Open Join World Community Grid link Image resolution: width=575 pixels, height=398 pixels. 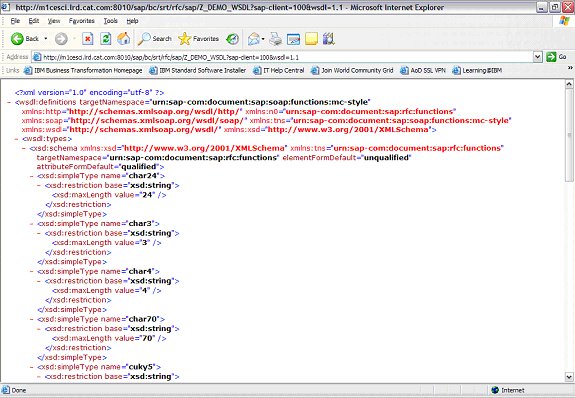(352, 70)
